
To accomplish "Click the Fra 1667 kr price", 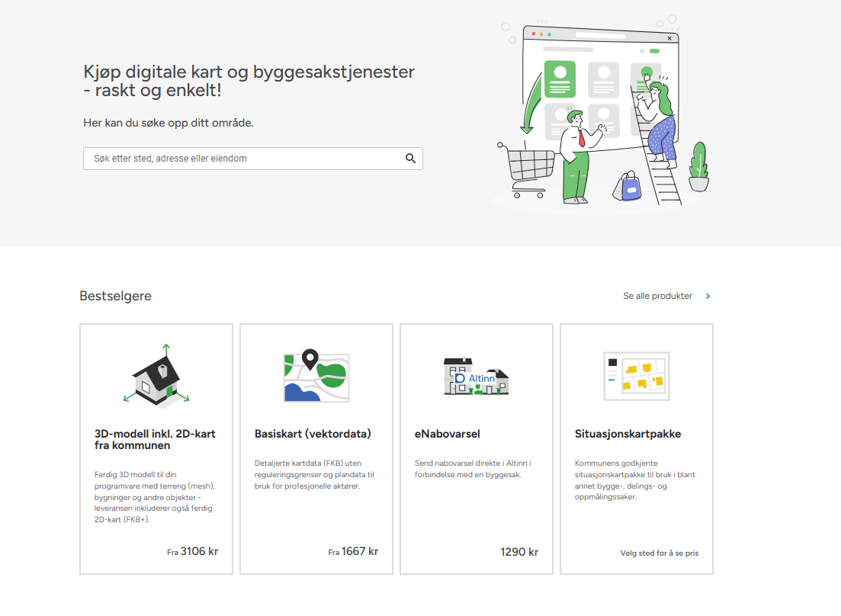I will pyautogui.click(x=353, y=551).
